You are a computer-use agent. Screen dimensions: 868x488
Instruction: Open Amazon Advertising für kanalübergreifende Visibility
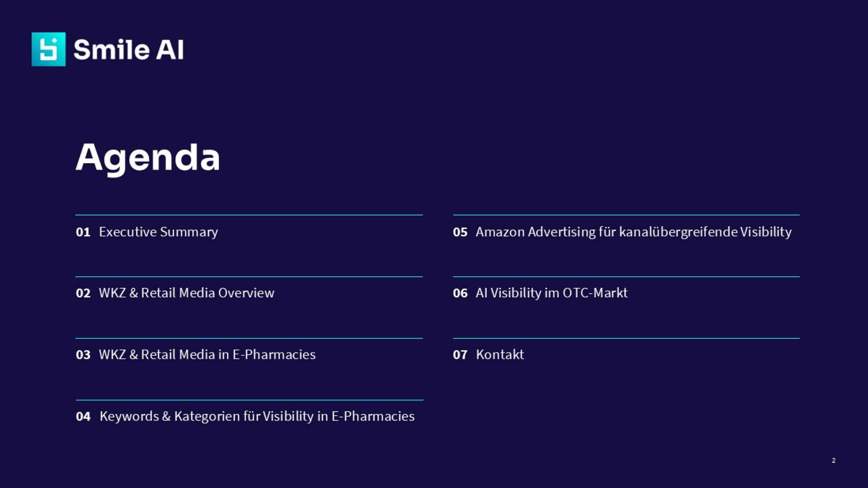click(633, 232)
